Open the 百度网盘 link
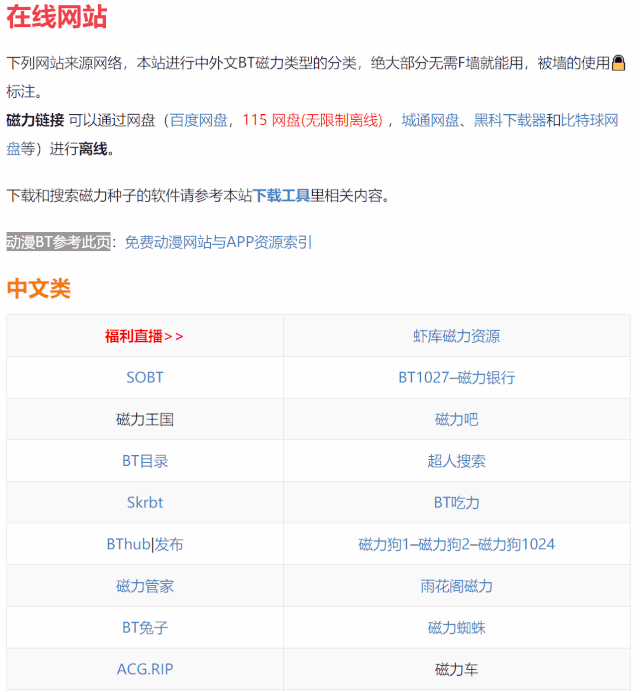The image size is (640, 692). tap(198, 120)
